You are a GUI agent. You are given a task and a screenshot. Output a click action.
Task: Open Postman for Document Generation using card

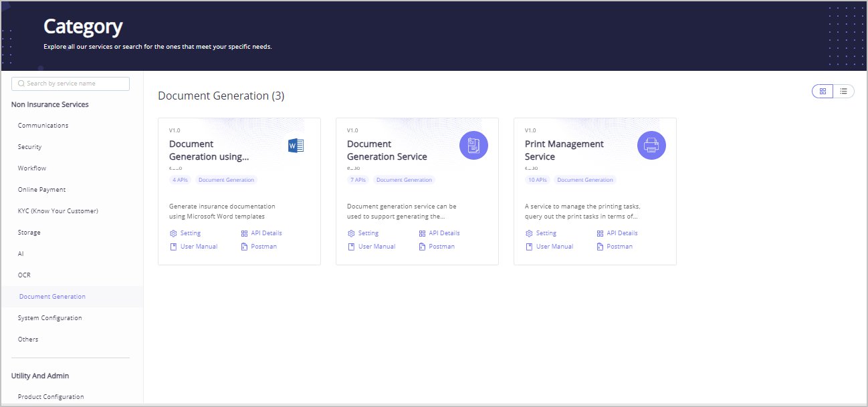pyautogui.click(x=263, y=247)
